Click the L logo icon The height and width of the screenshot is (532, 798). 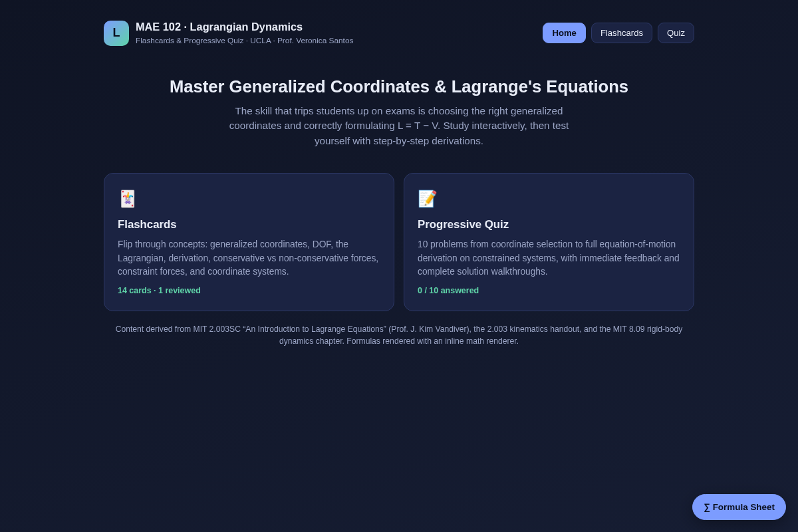[x=116, y=33]
